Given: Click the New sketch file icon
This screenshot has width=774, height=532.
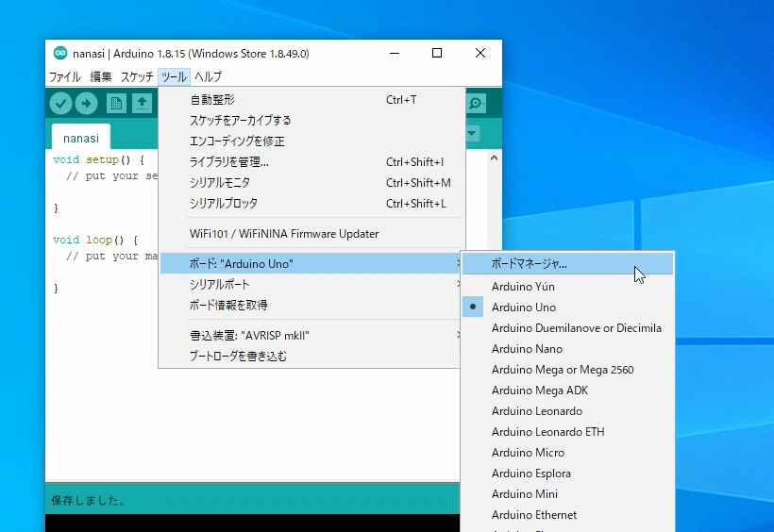Looking at the screenshot, I should 116,104.
